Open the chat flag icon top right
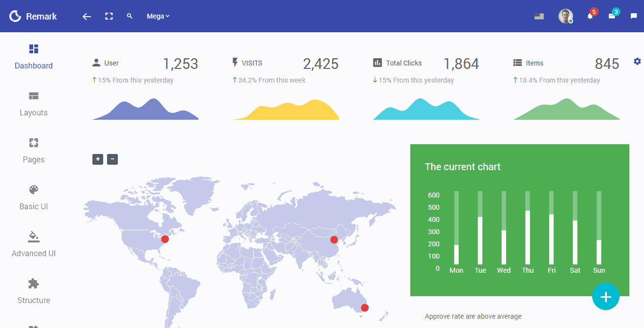The image size is (644, 328). point(634,16)
